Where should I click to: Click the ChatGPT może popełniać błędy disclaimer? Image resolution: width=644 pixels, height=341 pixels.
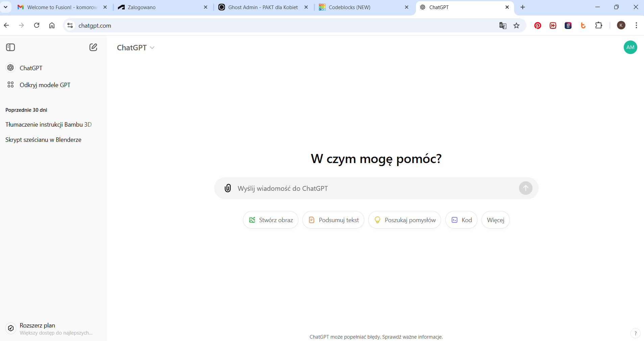tap(376, 337)
